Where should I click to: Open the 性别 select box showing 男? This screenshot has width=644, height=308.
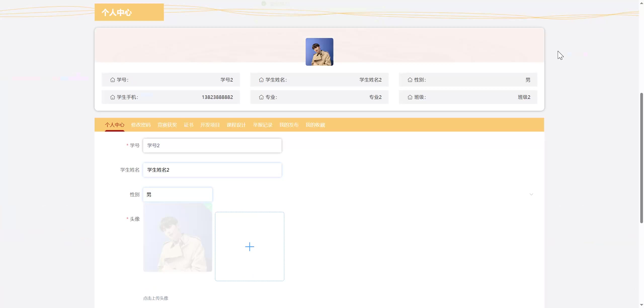(x=178, y=195)
